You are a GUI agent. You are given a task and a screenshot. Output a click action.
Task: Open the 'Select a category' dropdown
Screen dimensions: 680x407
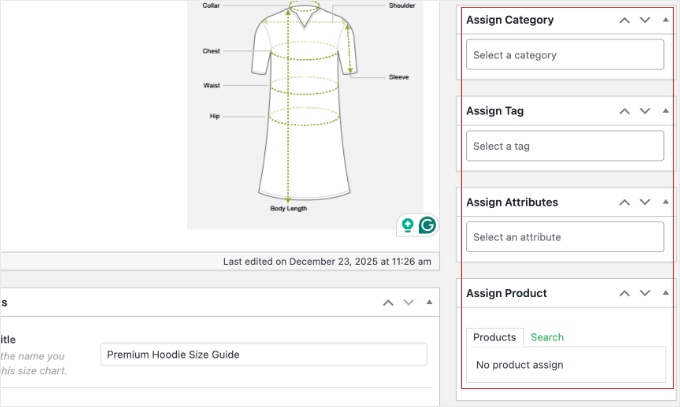[x=565, y=55]
